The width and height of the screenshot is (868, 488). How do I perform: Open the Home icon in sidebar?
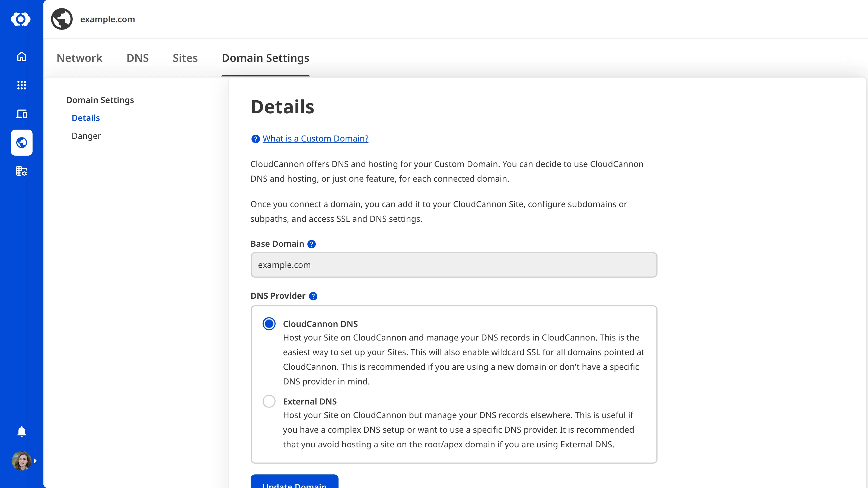point(21,57)
